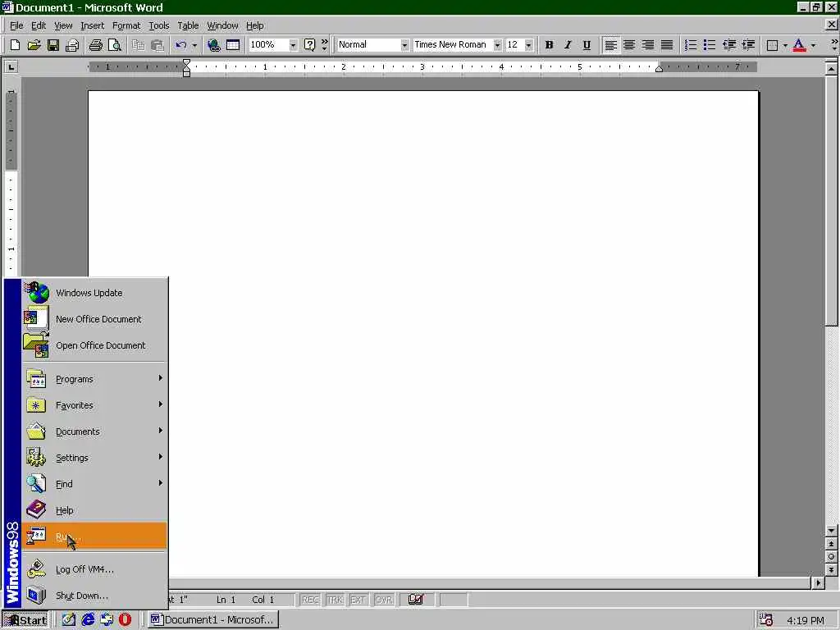Set paragraph alignment to Align Right
This screenshot has width=840, height=630.
tap(648, 45)
